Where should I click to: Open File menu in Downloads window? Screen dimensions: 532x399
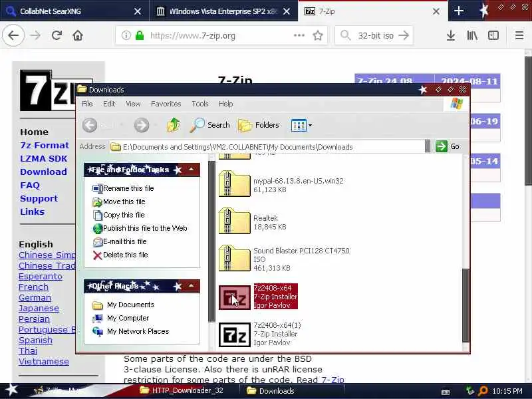[x=87, y=104]
